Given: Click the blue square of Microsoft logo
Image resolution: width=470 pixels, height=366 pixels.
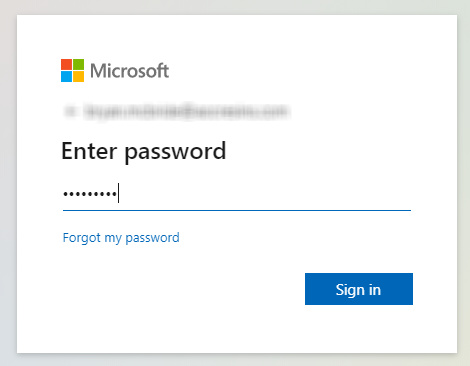Looking at the screenshot, I should pyautogui.click(x=66, y=76).
